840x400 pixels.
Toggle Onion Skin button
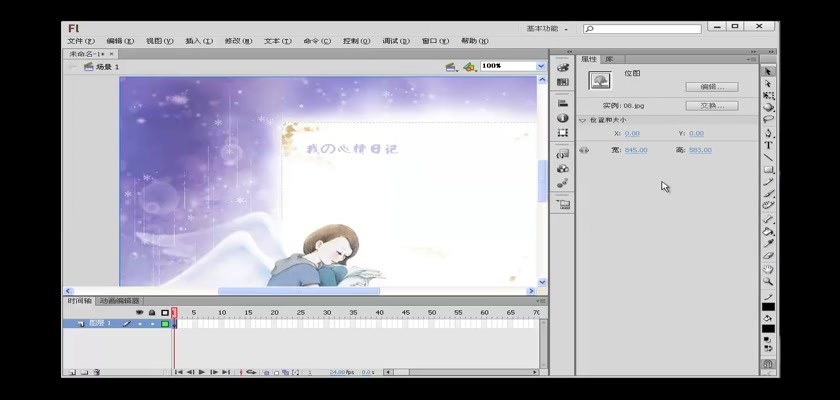(x=267, y=372)
